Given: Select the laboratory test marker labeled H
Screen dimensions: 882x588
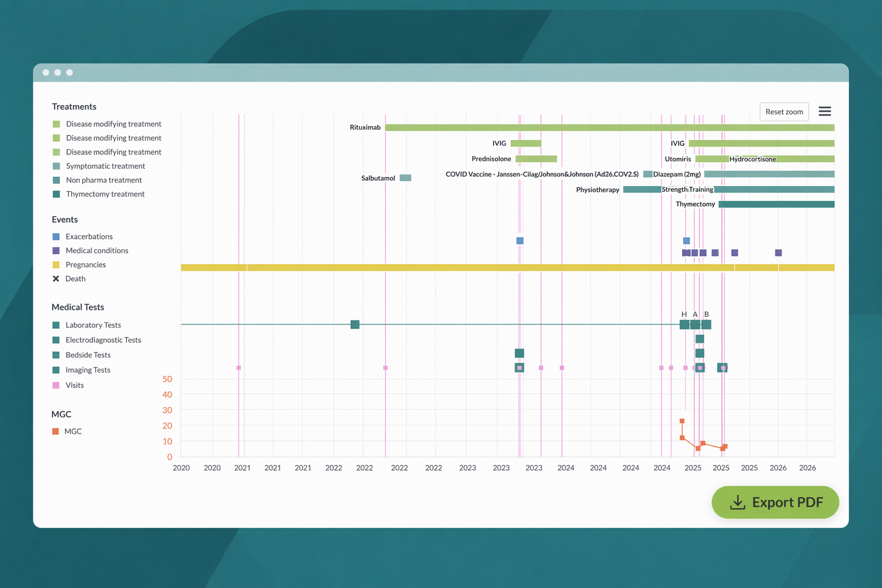Looking at the screenshot, I should (x=684, y=324).
